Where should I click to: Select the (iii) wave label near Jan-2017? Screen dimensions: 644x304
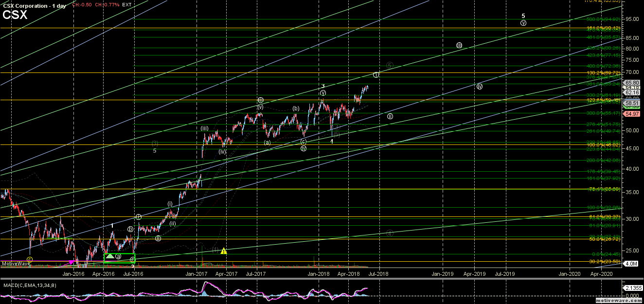pyautogui.click(x=205, y=128)
